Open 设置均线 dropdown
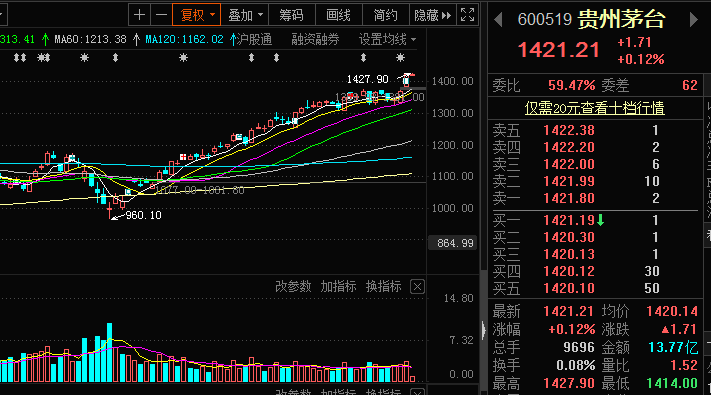Image resolution: width=711 pixels, height=395 pixels. coord(387,39)
